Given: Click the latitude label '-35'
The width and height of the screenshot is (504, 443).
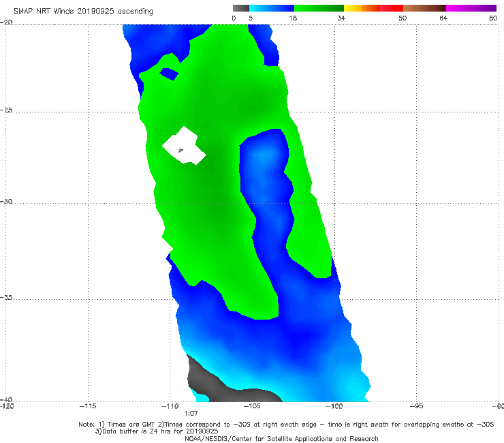Looking at the screenshot, I should (x=6, y=297).
